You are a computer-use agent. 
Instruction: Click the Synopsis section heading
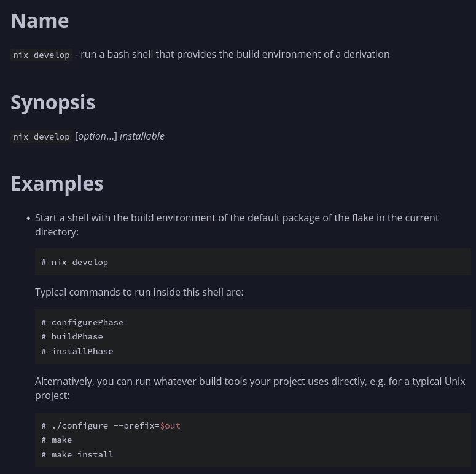(x=53, y=103)
